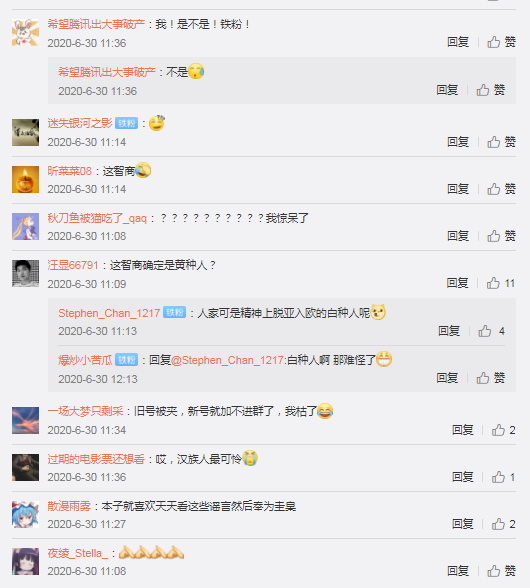Visit 秋刀鱼被猫吃了_qaq's profile via username
This screenshot has height=588, width=530.
[x=97, y=218]
